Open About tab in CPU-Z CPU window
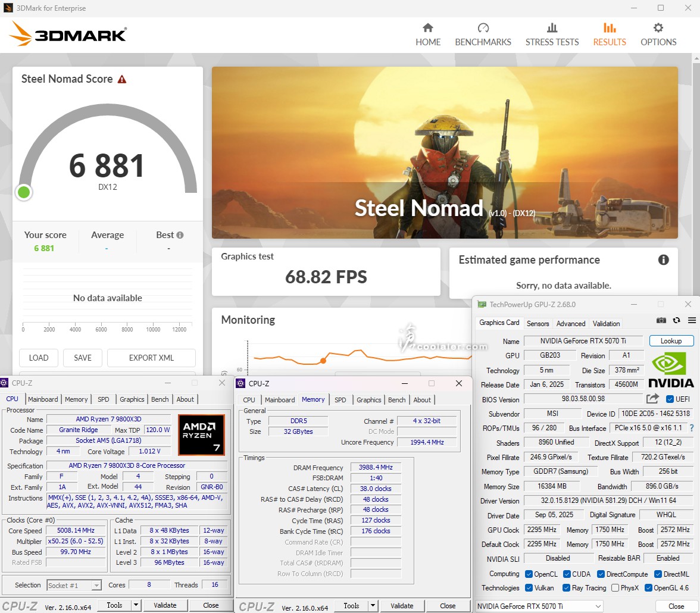 point(185,399)
